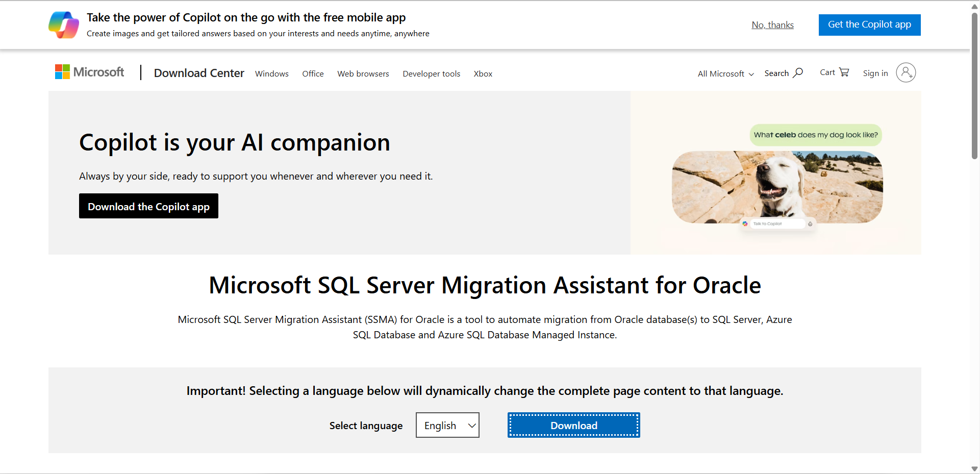Open the Developer tools menu item
Screen dimensions: 980x474
431,73
